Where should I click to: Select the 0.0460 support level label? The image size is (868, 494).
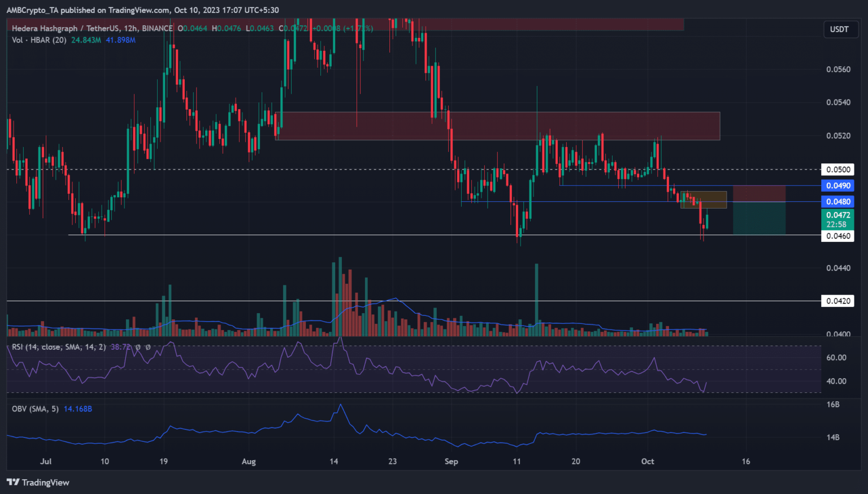click(x=837, y=236)
